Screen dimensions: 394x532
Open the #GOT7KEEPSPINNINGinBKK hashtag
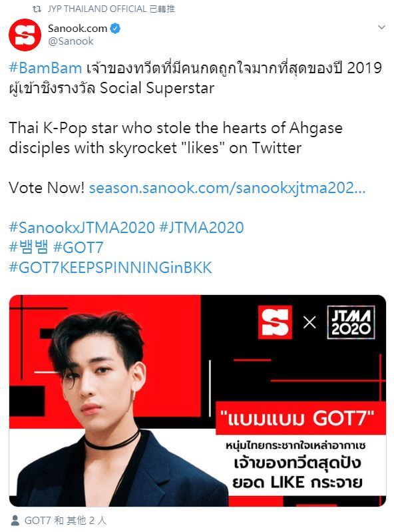coord(110,268)
